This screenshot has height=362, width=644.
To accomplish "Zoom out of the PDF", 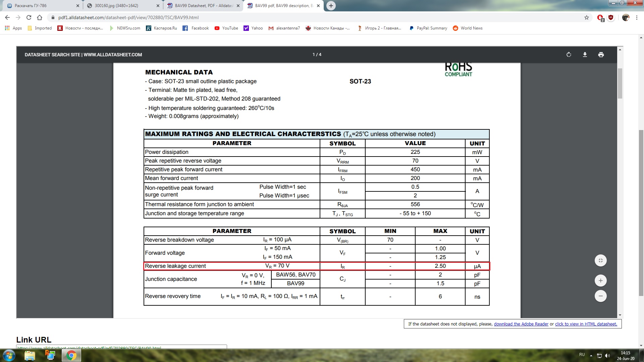I will (x=601, y=296).
